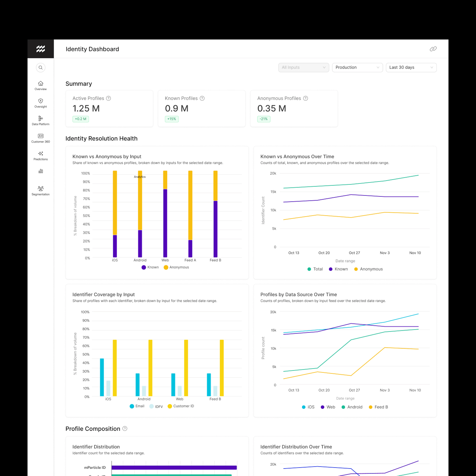Viewport: 476px width, 476px height.
Task: Open the Oversight shield icon
Action: tap(41, 101)
